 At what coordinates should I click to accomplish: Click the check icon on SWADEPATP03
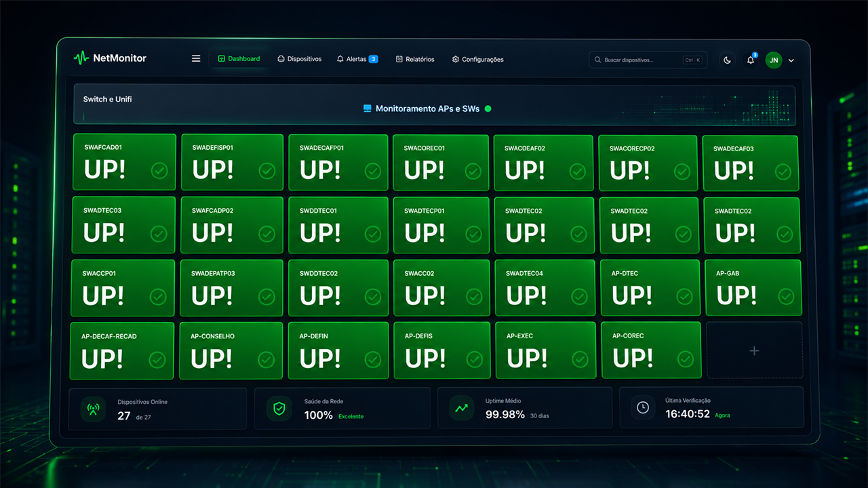tap(267, 297)
